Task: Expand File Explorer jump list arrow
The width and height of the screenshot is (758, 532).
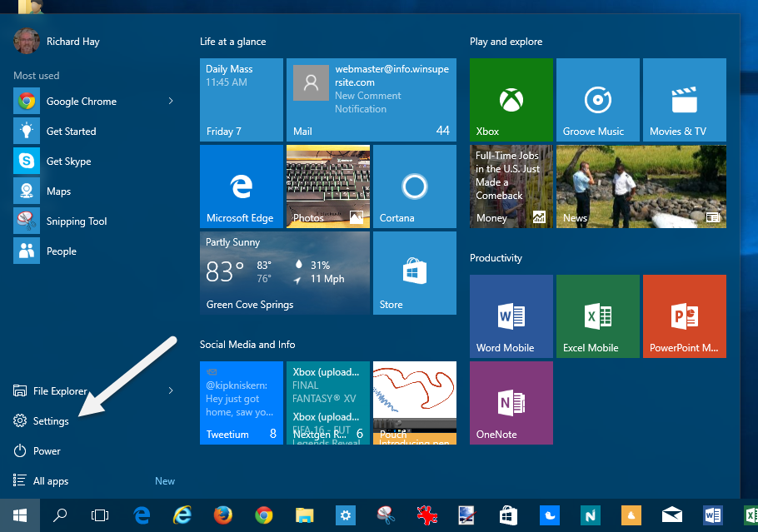Action: (x=171, y=390)
